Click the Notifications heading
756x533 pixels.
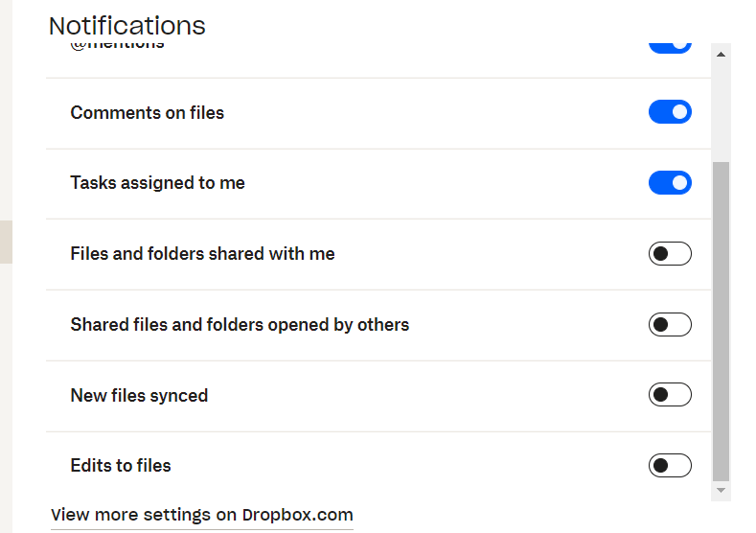[x=126, y=25]
